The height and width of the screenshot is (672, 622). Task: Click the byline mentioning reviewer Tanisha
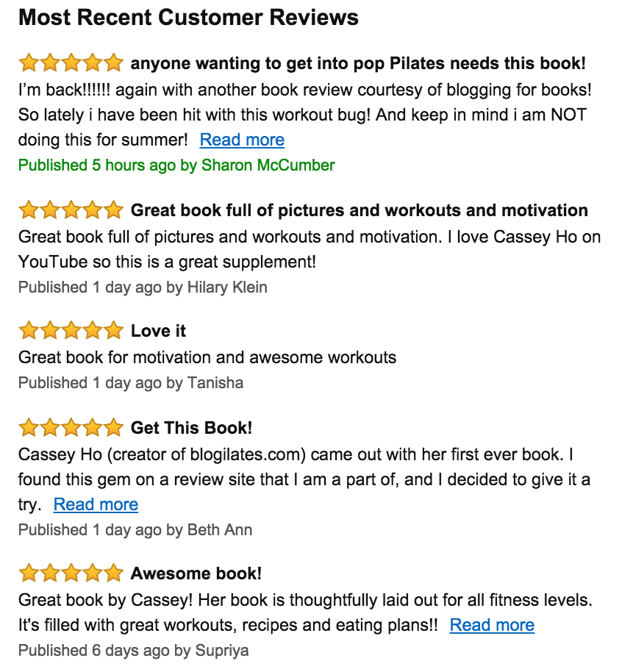pos(131,383)
